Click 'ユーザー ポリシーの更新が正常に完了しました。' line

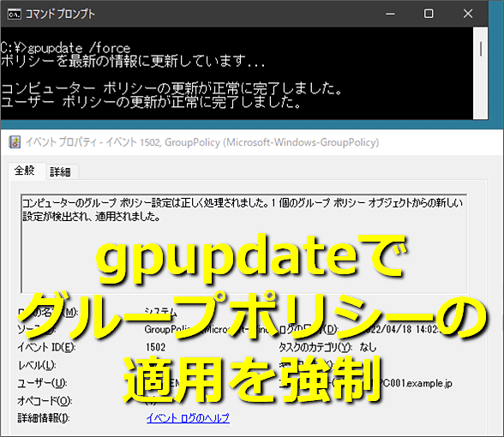pos(151,102)
